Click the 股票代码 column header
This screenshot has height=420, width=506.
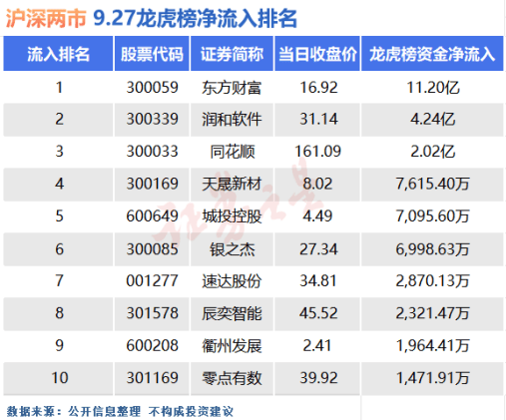(x=152, y=54)
